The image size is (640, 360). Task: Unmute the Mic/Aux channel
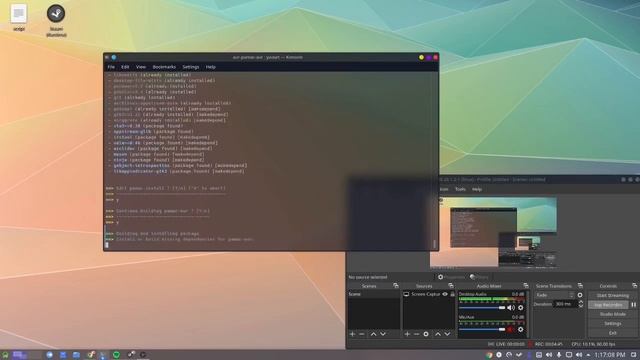tap(510, 329)
